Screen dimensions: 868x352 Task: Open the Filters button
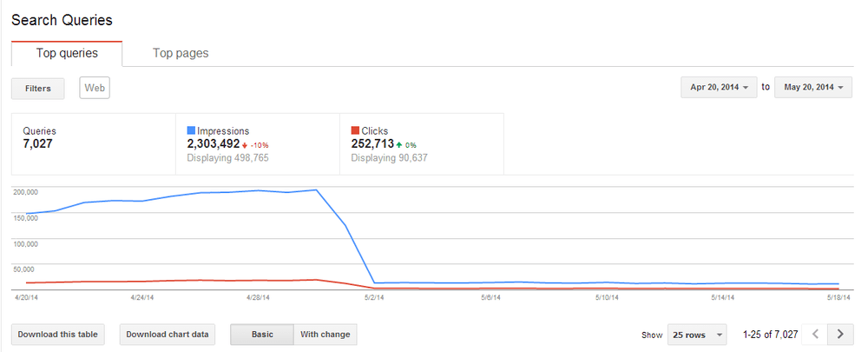[x=37, y=89]
